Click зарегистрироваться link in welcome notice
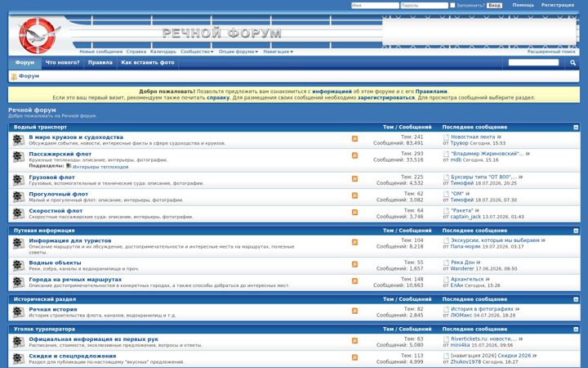This screenshot has width=588, height=368. tap(385, 97)
